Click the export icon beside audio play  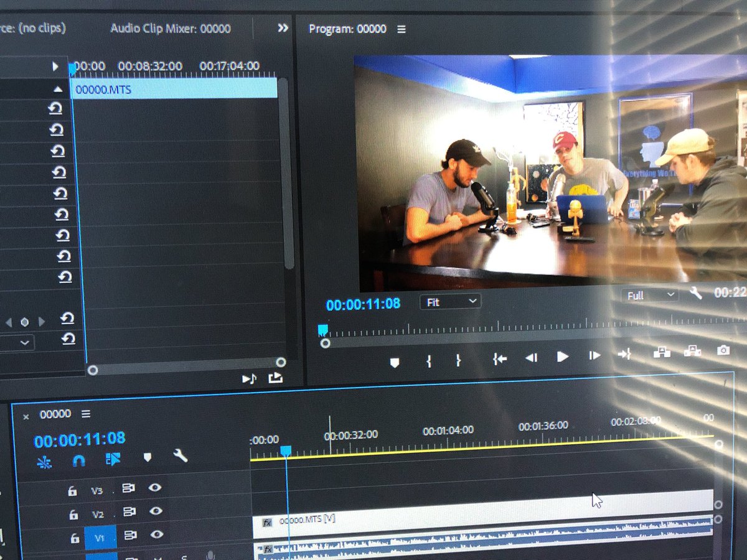275,378
